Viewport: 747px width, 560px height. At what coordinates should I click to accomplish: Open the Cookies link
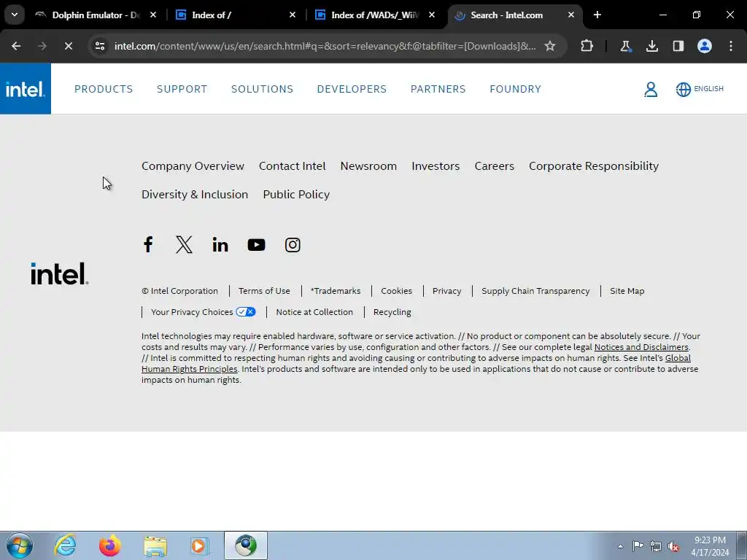click(x=396, y=291)
